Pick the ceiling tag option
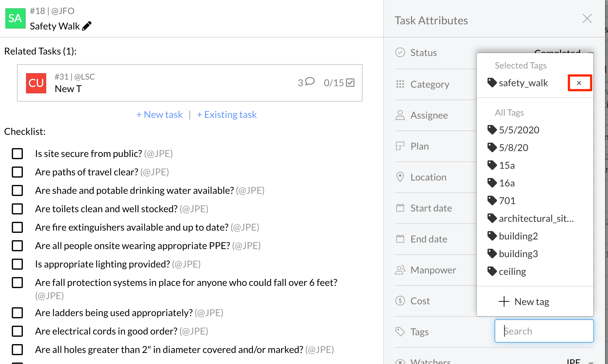This screenshot has height=364, width=608. pos(512,272)
